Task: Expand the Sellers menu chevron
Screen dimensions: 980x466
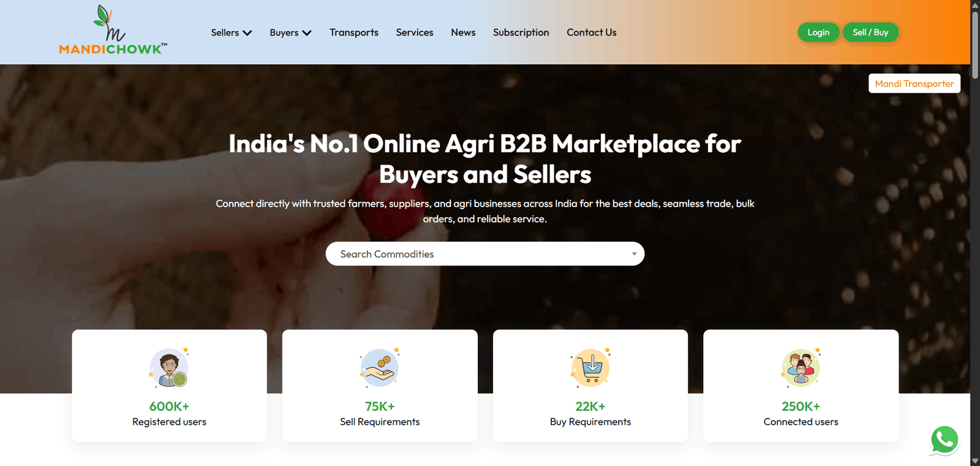Action: pos(247,33)
